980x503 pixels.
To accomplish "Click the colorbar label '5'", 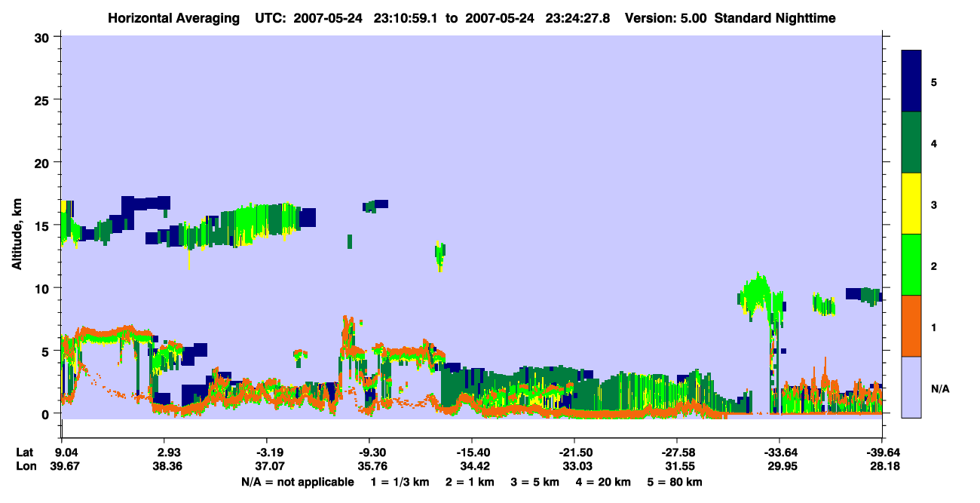I will pyautogui.click(x=934, y=81).
